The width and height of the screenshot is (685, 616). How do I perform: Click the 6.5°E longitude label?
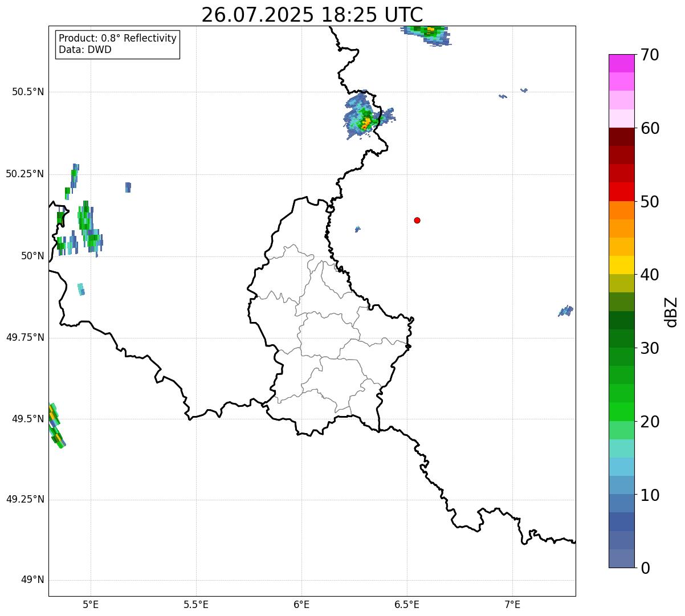point(407,605)
